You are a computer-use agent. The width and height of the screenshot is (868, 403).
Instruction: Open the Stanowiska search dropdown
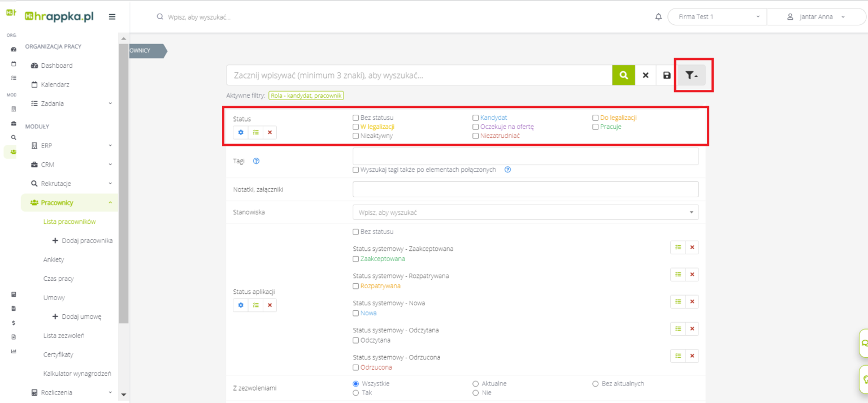click(x=525, y=213)
